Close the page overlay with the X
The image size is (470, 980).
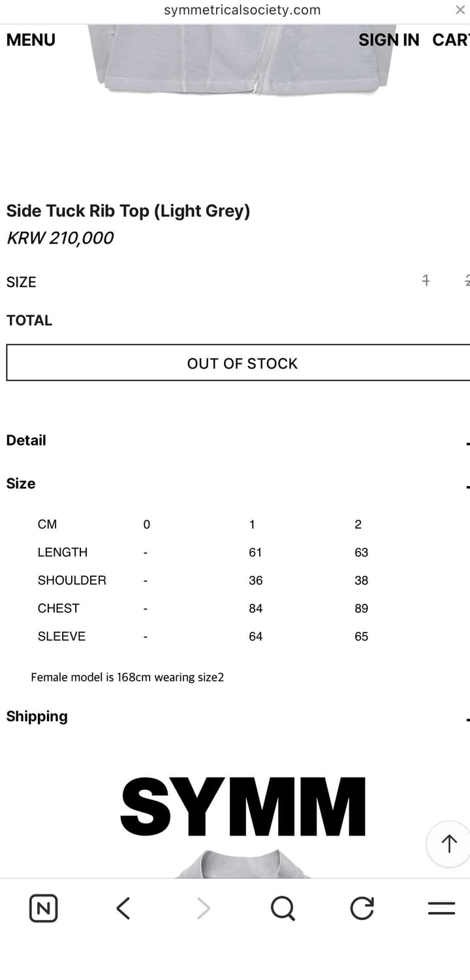pyautogui.click(x=460, y=10)
